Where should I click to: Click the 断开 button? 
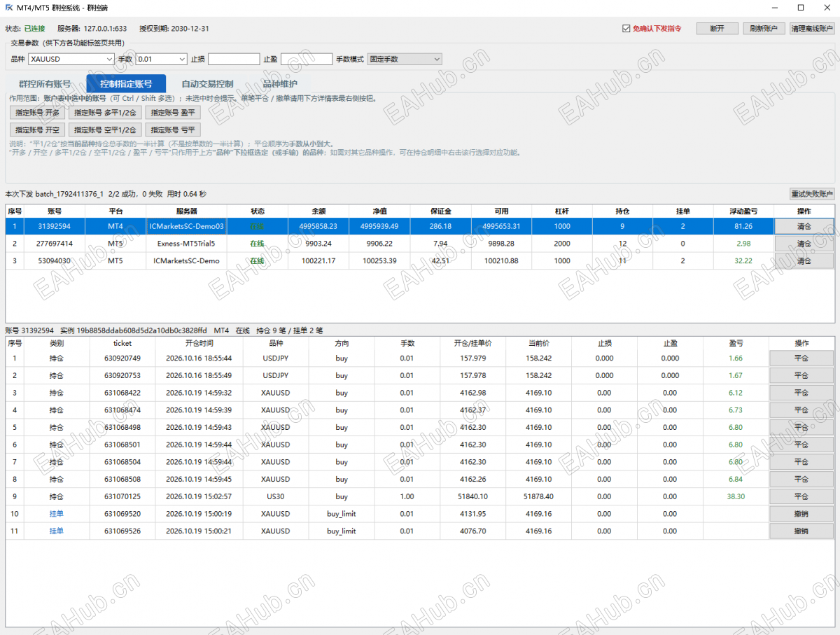pos(717,29)
